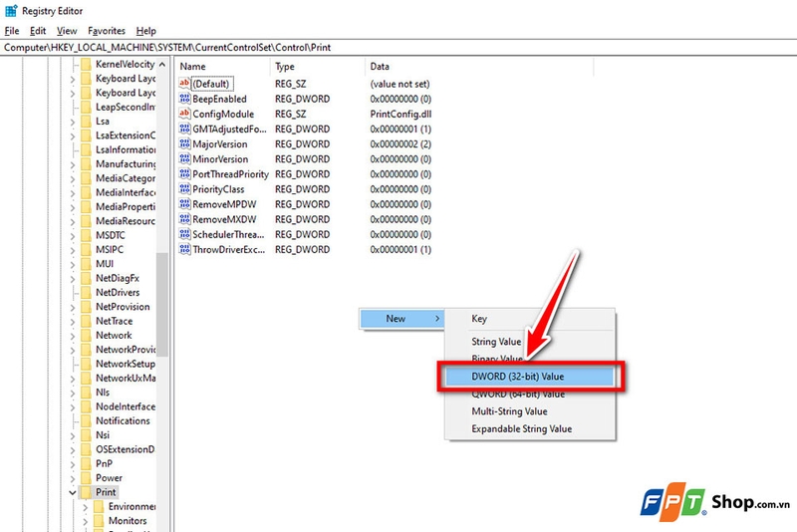797x532 pixels.
Task: Select the Environments subkey under Print
Action: pyautogui.click(x=132, y=506)
